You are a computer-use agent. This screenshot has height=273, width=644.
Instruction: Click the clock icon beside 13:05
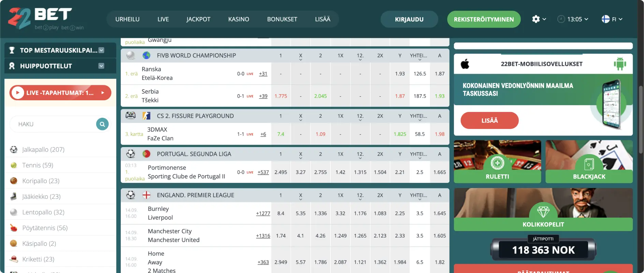(561, 19)
